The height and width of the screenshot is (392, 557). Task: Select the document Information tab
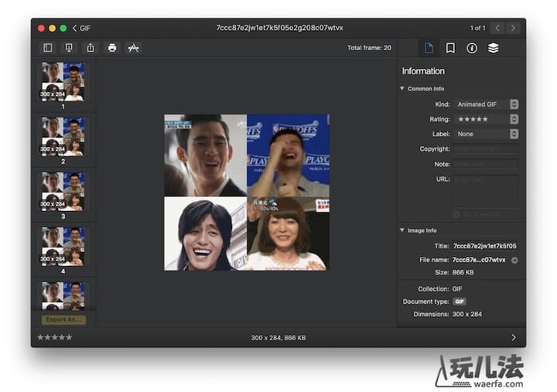(429, 48)
